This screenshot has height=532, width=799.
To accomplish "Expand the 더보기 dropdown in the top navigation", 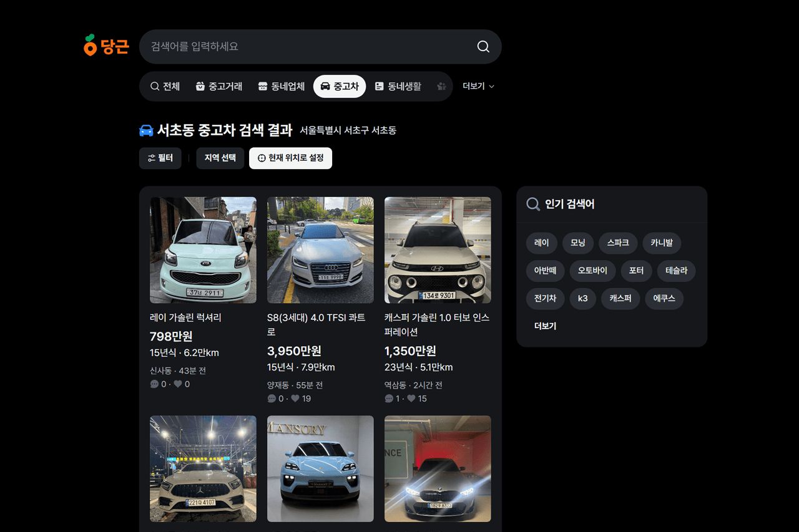I will click(478, 87).
